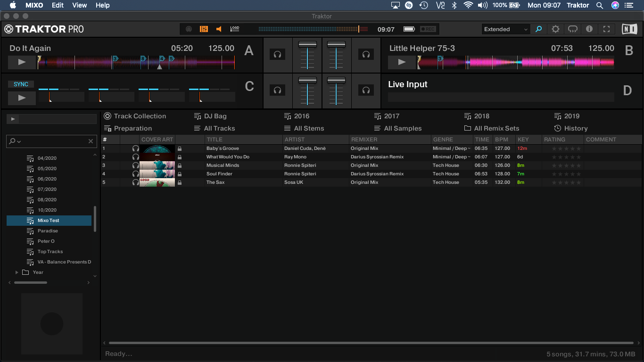Expand the Year folder in browser tree
644x362 pixels.
click(x=17, y=272)
